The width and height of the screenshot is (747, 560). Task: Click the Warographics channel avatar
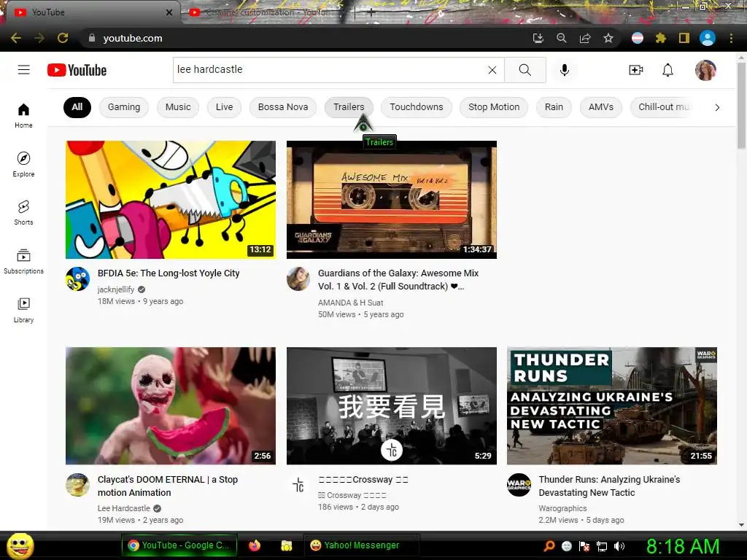tap(519, 485)
